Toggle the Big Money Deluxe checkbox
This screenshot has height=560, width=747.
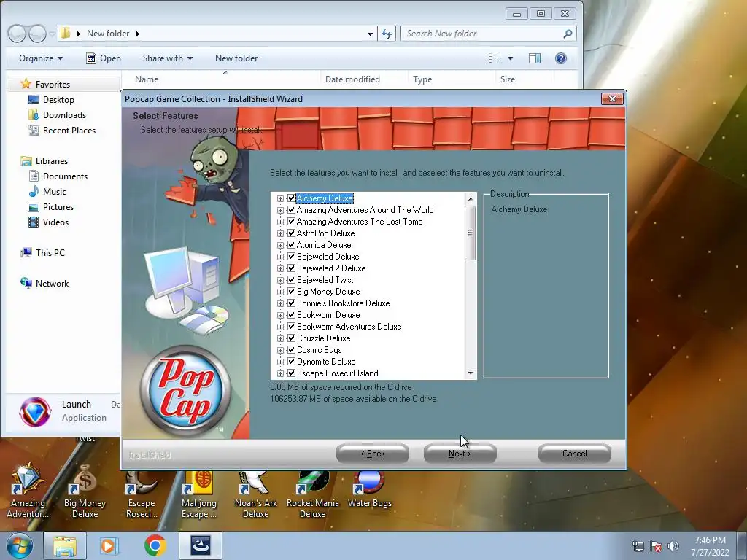click(292, 292)
